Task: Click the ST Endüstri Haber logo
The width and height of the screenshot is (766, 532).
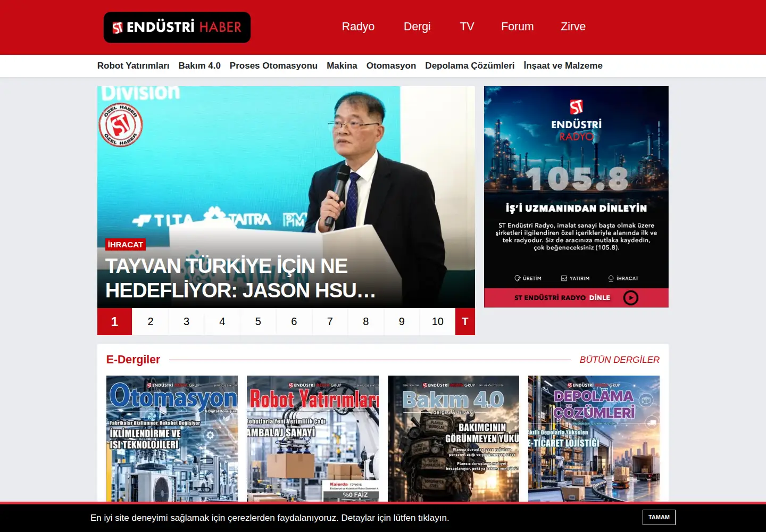Action: pos(177,27)
